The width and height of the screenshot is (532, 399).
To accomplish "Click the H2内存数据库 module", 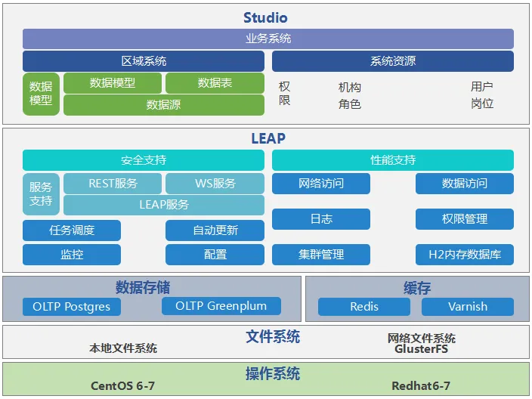I will point(464,255).
